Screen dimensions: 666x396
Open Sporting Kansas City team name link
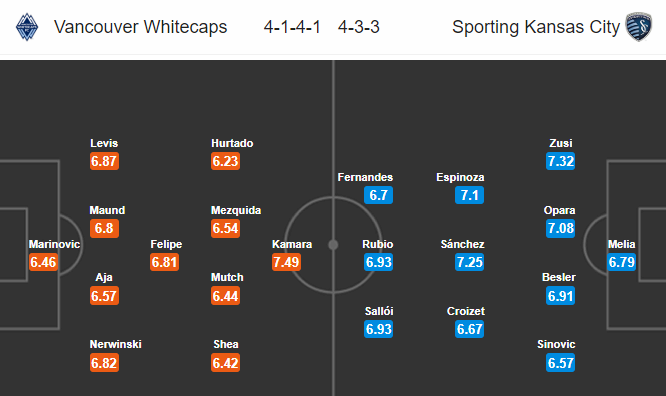[536, 27]
